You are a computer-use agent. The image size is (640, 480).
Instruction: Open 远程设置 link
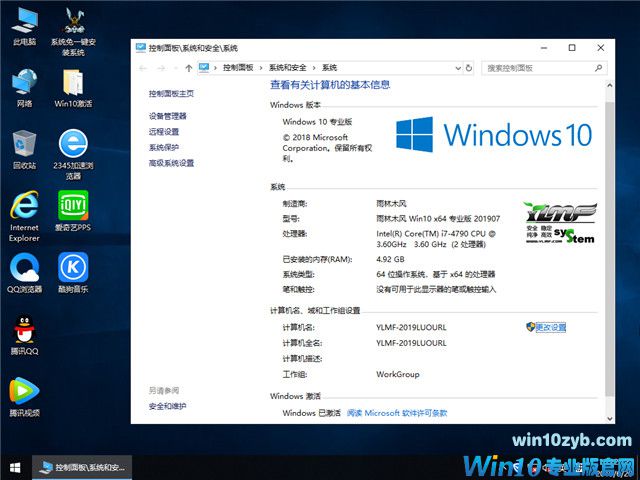(164, 132)
